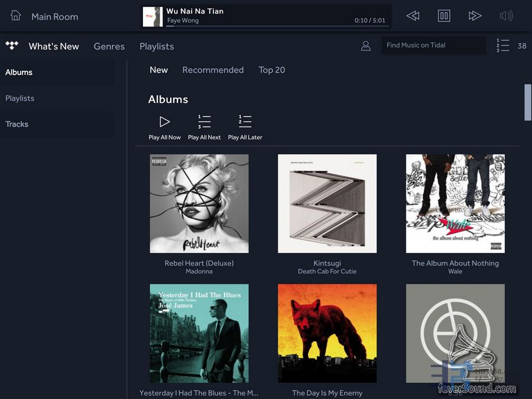Open the user account profile icon
This screenshot has height=399, width=532.
coord(366,46)
